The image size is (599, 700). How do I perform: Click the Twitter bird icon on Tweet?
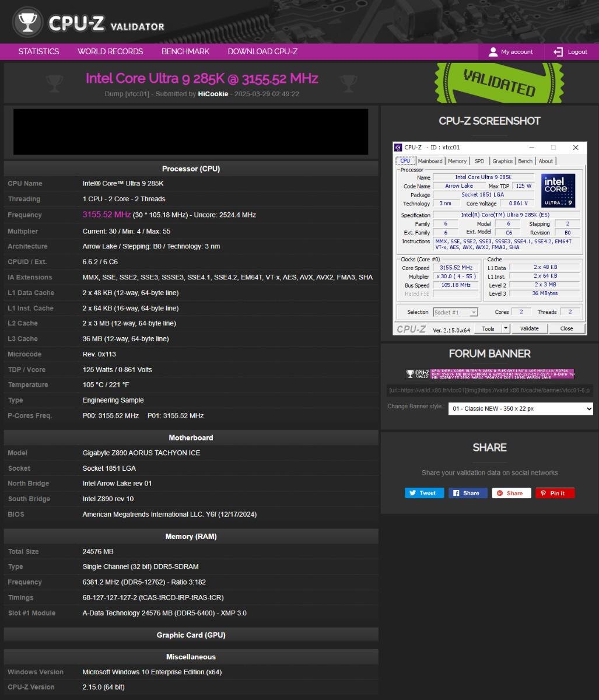(413, 493)
